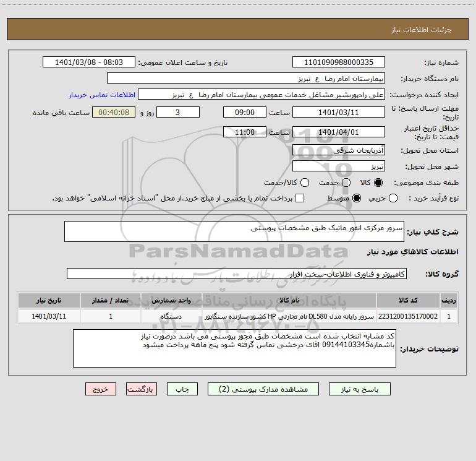Select the جزیی purchase type radio

(393, 198)
